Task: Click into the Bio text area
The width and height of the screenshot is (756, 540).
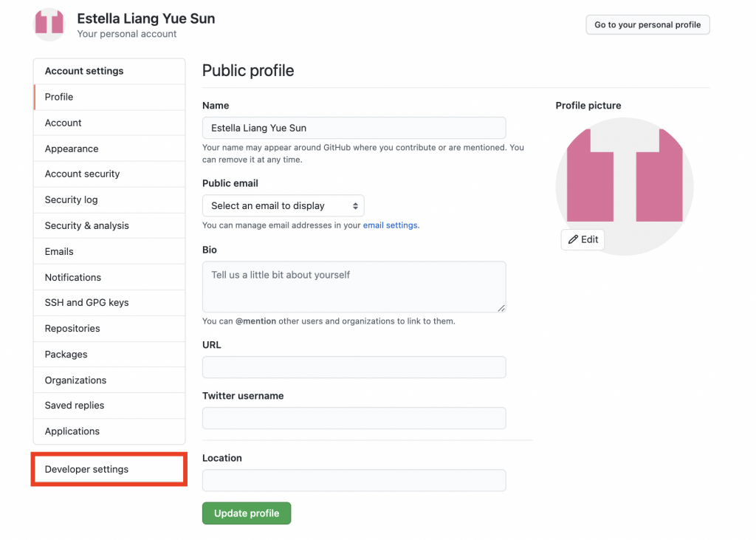Action: click(354, 287)
